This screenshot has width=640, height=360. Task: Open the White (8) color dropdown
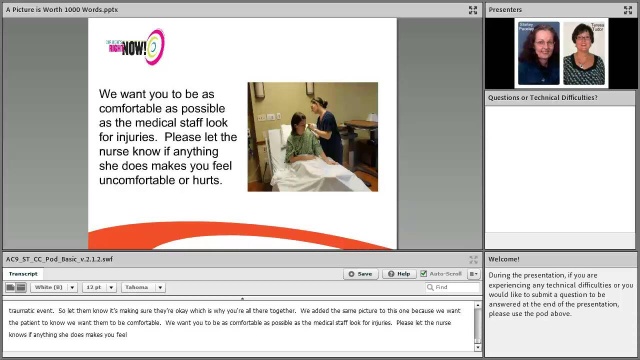54,287
